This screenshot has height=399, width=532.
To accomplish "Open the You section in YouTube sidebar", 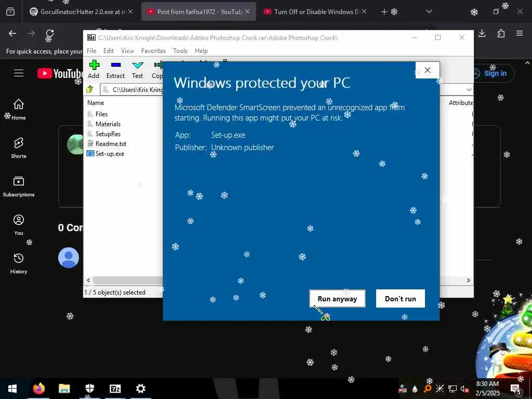I will [x=19, y=224].
